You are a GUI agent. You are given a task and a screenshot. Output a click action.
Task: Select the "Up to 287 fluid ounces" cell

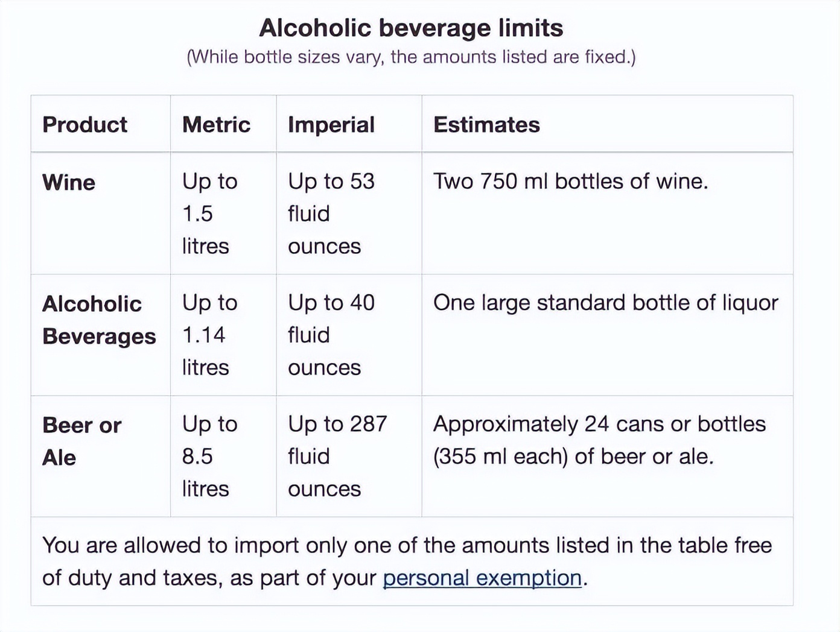click(337, 456)
